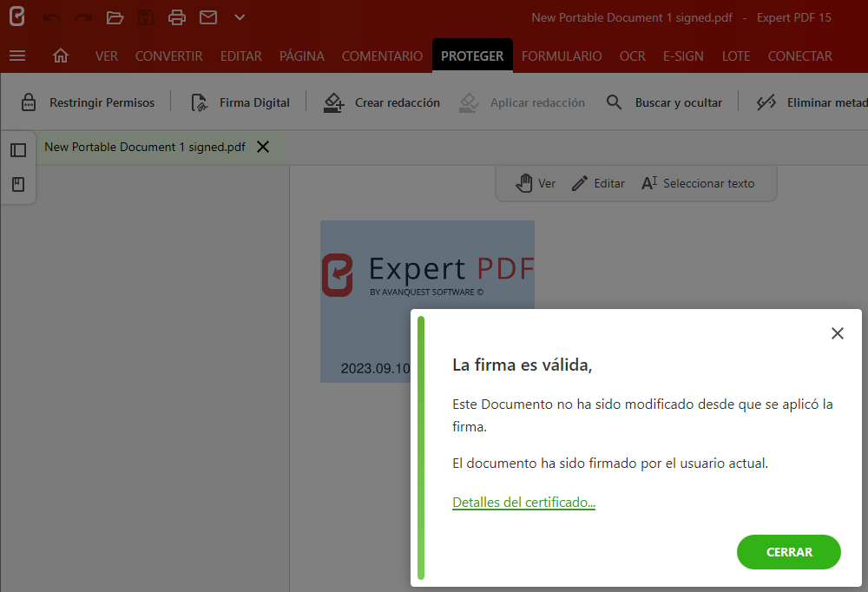The width and height of the screenshot is (868, 592).
Task: Send by email with the envelope icon
Action: [208, 17]
